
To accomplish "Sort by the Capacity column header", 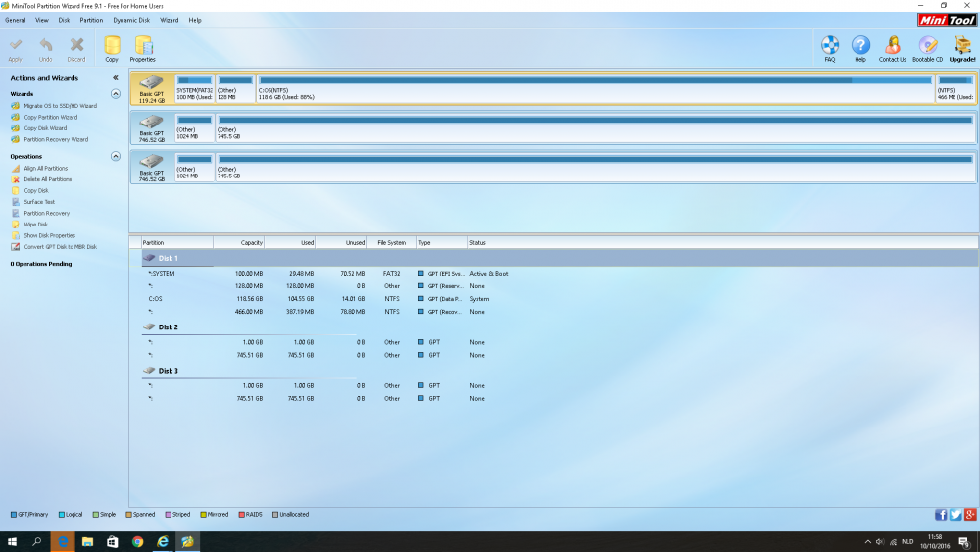I will 239,242.
